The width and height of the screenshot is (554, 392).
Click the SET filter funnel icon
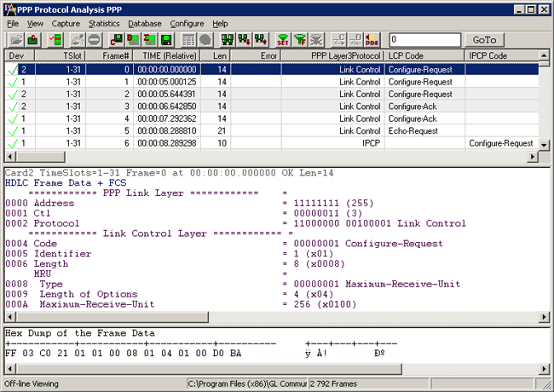click(x=283, y=40)
